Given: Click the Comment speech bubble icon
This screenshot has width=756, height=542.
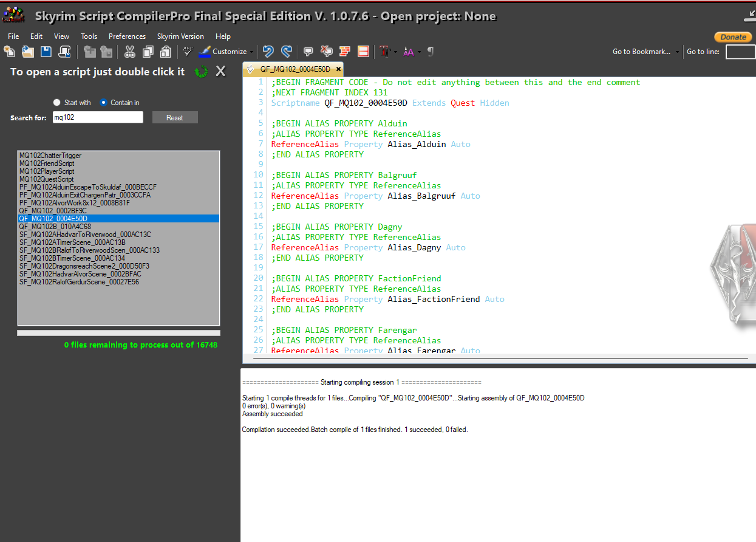Looking at the screenshot, I should click(308, 52).
